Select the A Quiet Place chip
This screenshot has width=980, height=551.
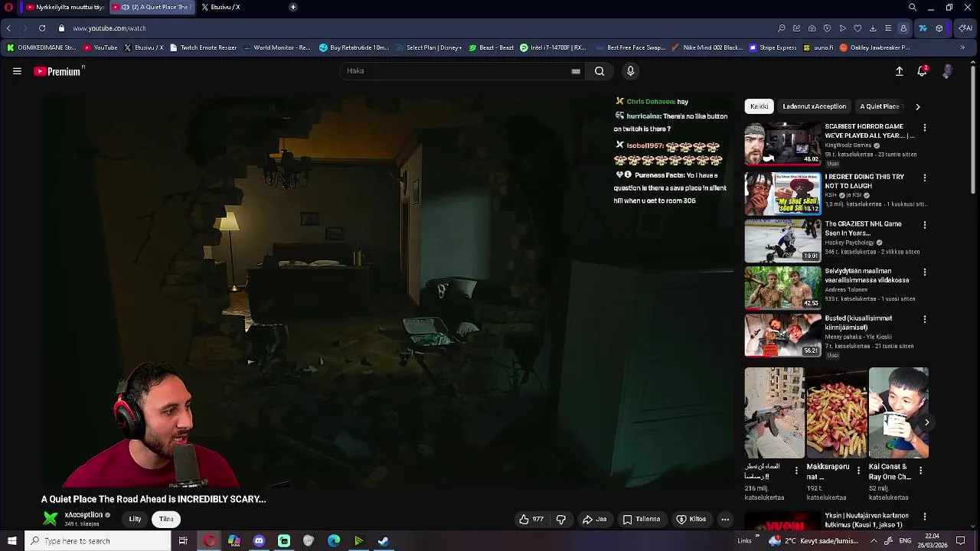880,106
